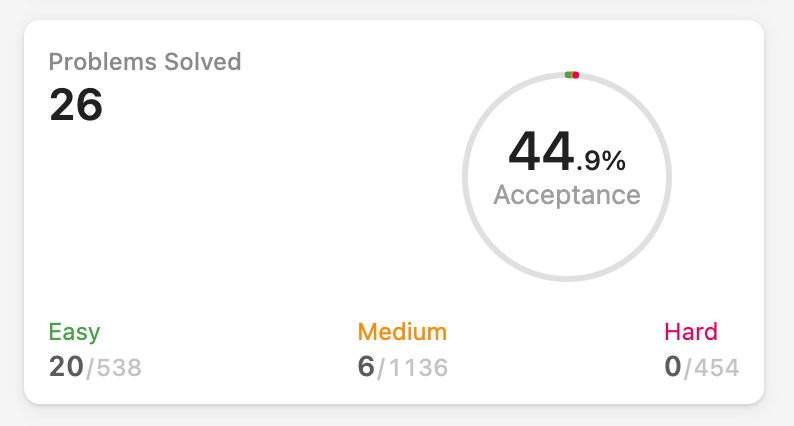Viewport: 794px width, 426px height.
Task: Click the 44.9% acceptance rate figure
Action: (567, 151)
